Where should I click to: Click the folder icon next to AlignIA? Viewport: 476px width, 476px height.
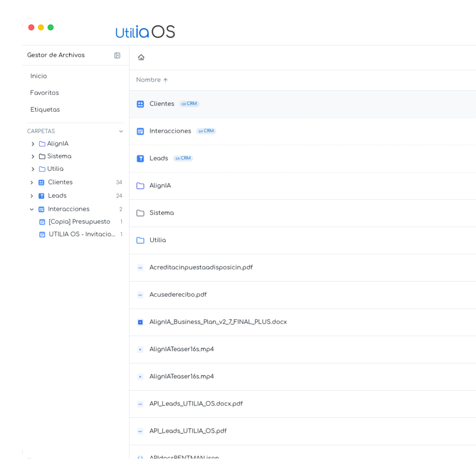(x=141, y=186)
